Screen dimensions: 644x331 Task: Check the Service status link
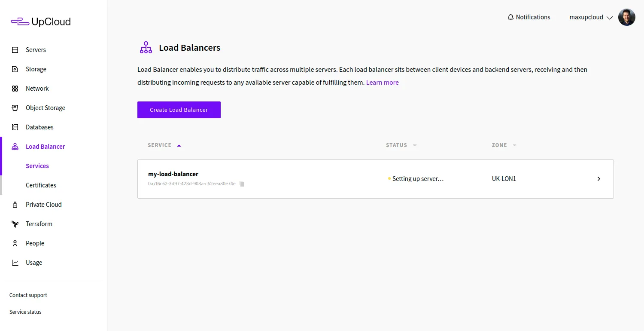pos(25,312)
